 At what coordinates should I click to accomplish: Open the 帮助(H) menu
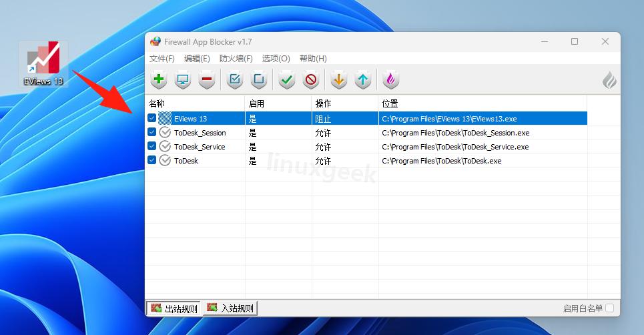coord(313,59)
